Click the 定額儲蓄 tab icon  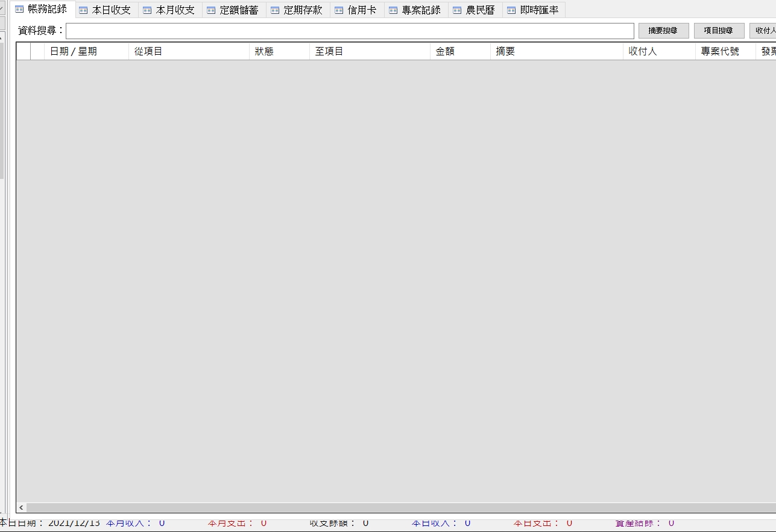[211, 10]
